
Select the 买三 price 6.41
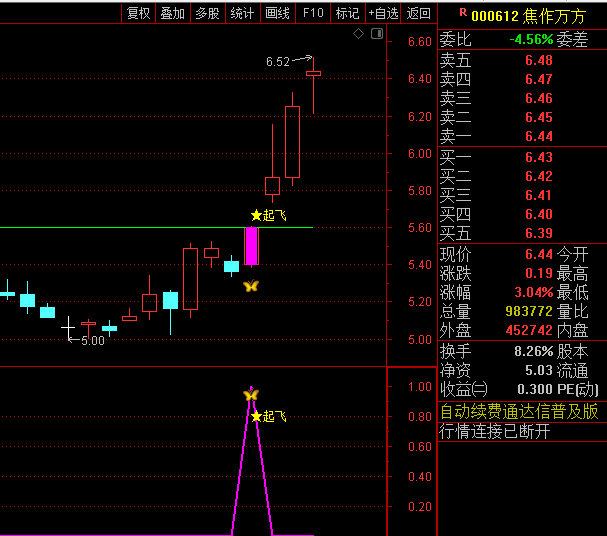click(x=539, y=195)
